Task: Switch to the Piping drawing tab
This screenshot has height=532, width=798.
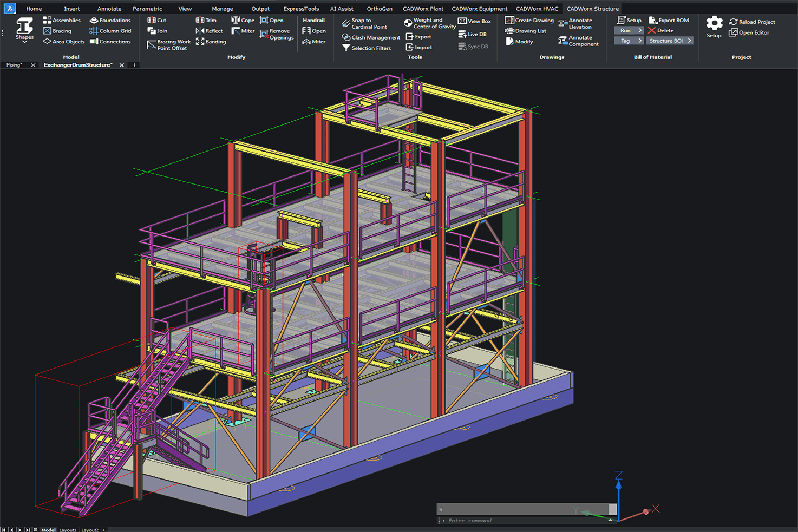Action: (x=14, y=65)
